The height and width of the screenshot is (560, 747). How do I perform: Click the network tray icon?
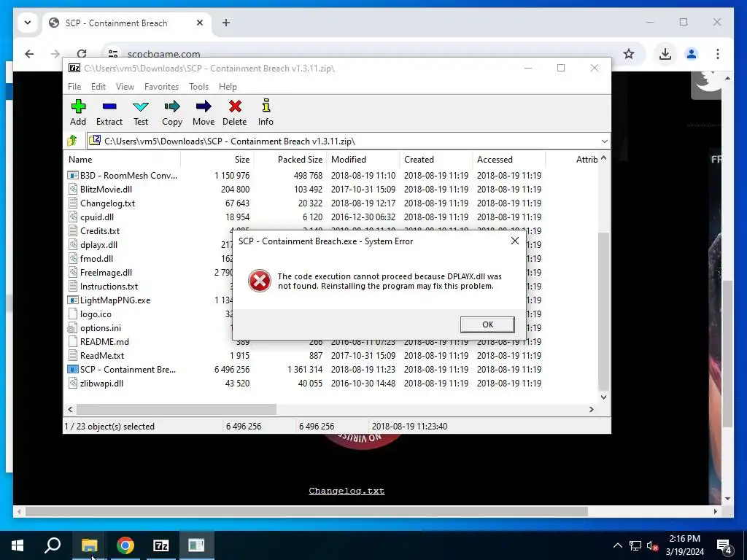(635, 545)
